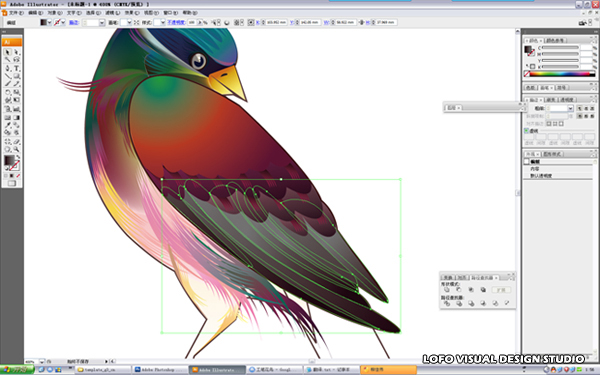Open the stroke weight dropdown in Stroke panel
Viewport: 600px width, 375px height.
570,109
